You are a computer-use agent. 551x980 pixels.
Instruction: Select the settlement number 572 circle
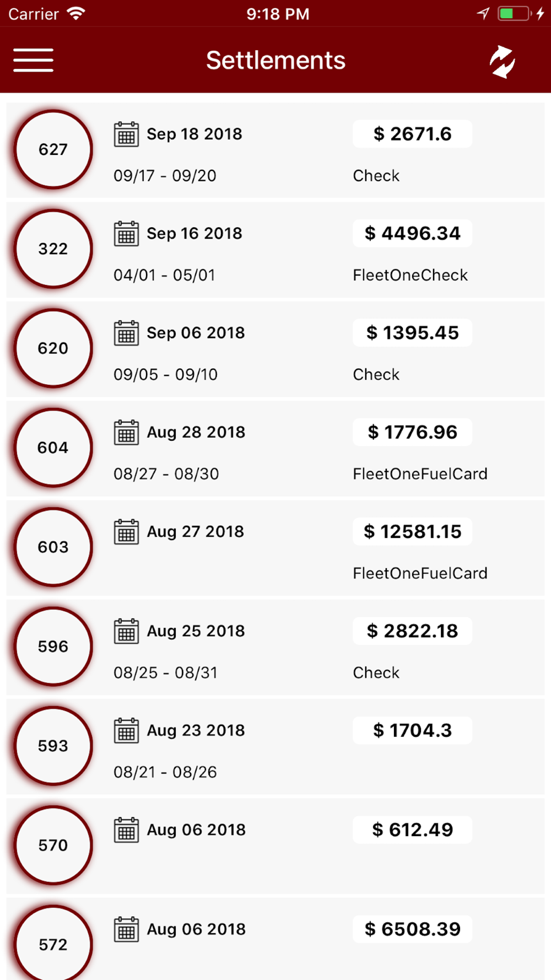pos(53,943)
